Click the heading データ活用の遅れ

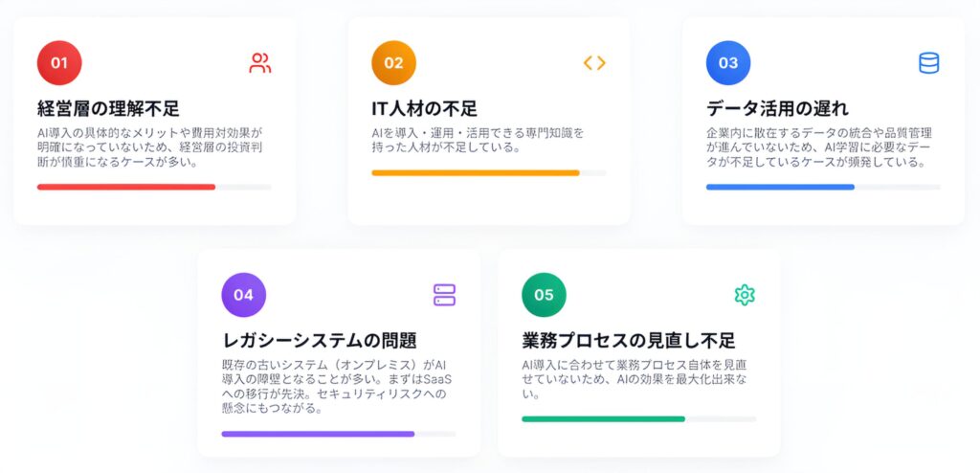(x=777, y=108)
